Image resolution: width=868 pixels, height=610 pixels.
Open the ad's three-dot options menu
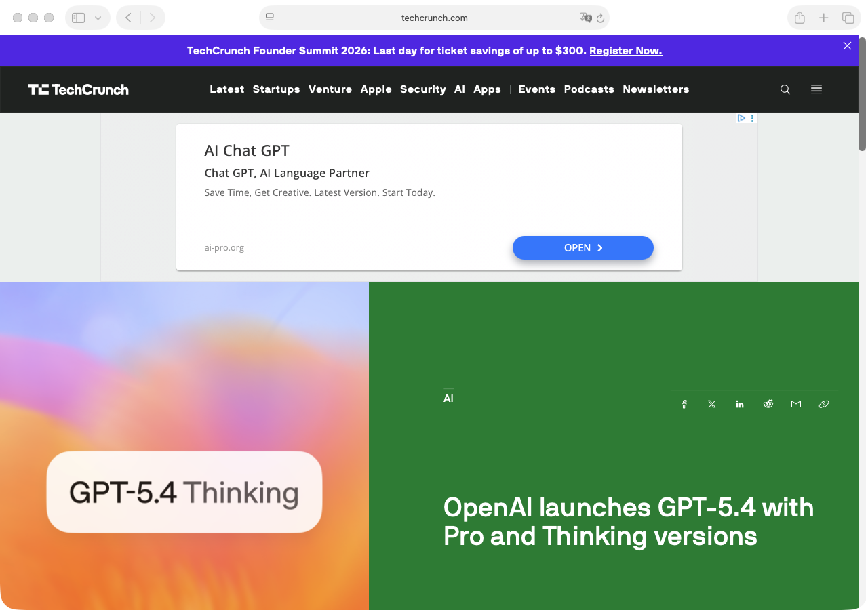[752, 118]
